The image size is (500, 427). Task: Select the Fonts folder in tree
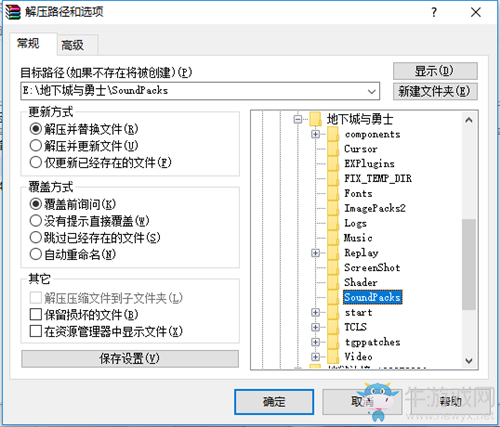point(358,193)
